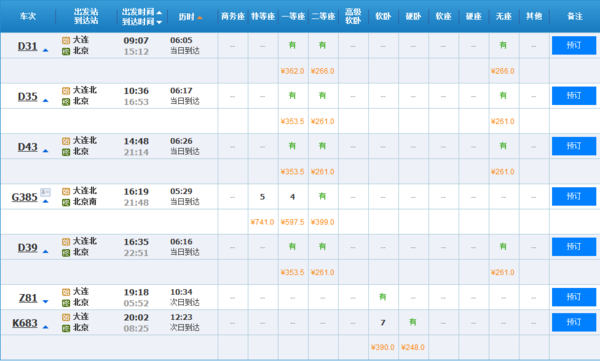Click 预订 button for train D31
This screenshot has width=600, height=361.
(x=574, y=45)
